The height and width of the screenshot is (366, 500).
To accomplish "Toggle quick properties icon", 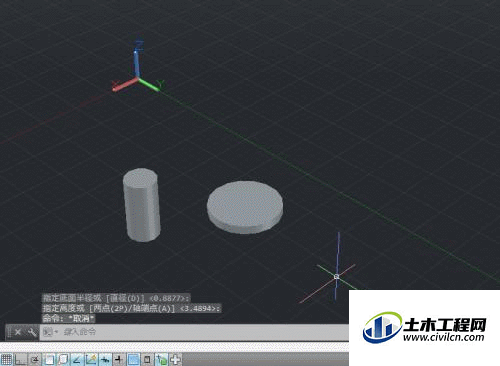I will [147, 359].
